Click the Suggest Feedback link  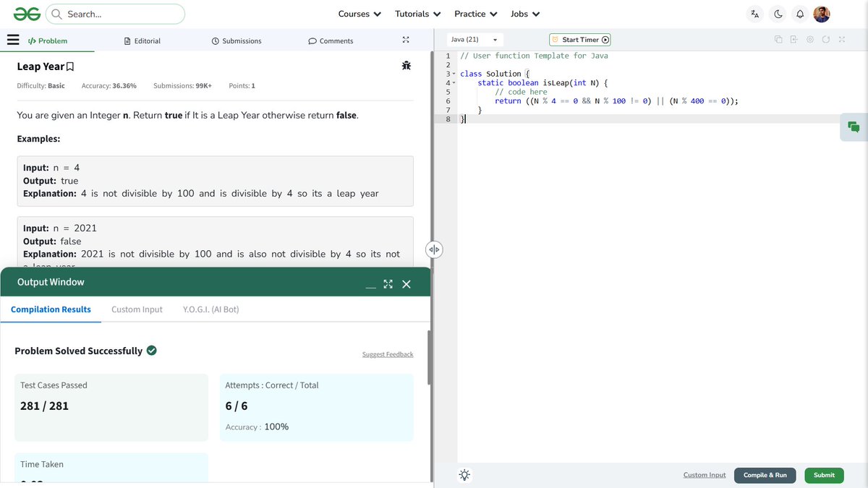tap(388, 354)
